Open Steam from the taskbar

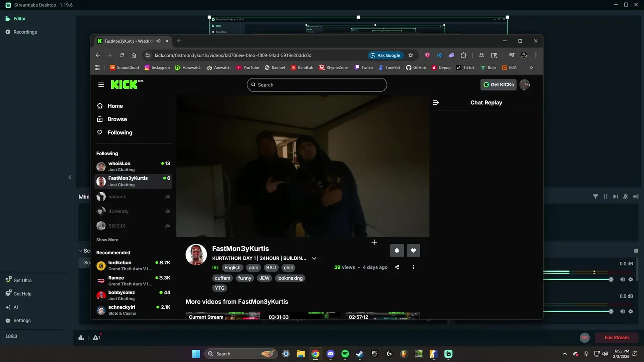[x=360, y=354]
